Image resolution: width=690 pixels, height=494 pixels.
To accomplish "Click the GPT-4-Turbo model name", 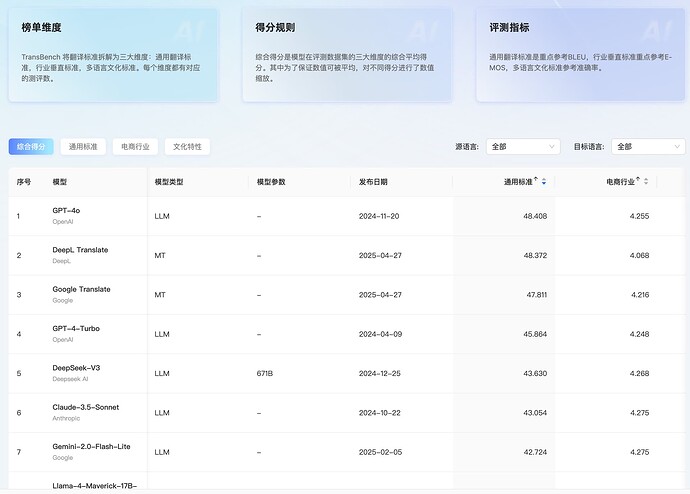I will click(76, 329).
